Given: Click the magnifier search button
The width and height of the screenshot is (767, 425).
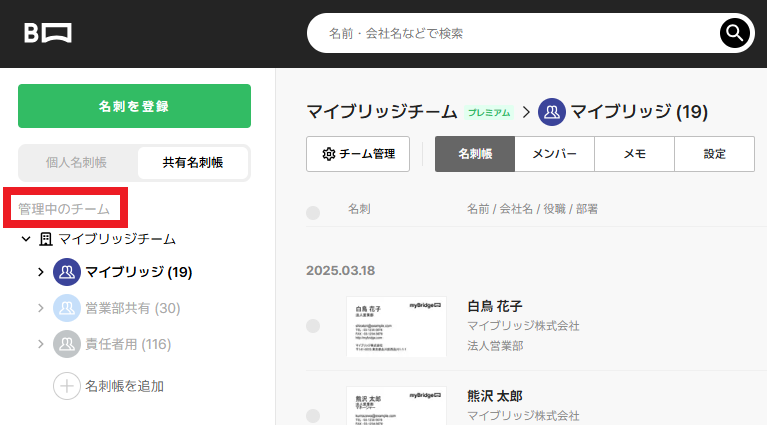Looking at the screenshot, I should click(x=734, y=33).
